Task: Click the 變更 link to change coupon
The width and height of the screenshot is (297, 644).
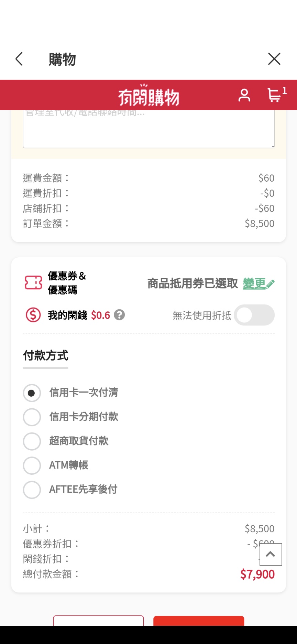Action: (258, 284)
